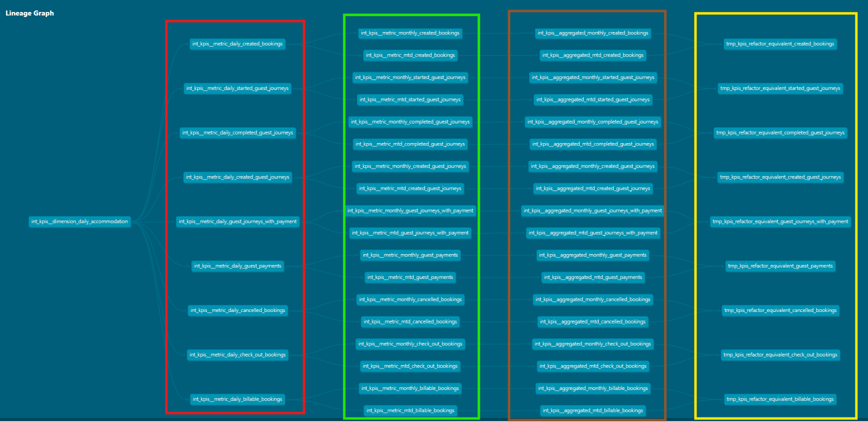Viewport: 868px width, 422px height.
Task: Select the int_kpis__metric_daily_started_guest_journeys node
Action: click(237, 88)
